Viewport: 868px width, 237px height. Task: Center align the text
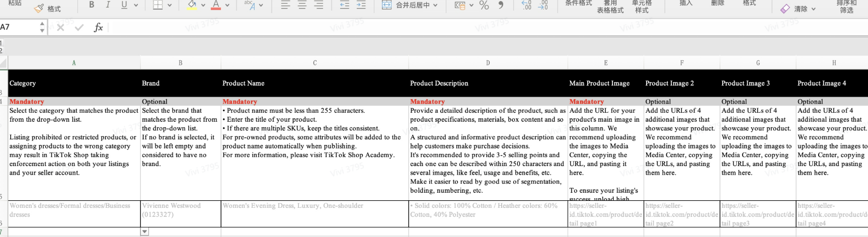pos(302,5)
